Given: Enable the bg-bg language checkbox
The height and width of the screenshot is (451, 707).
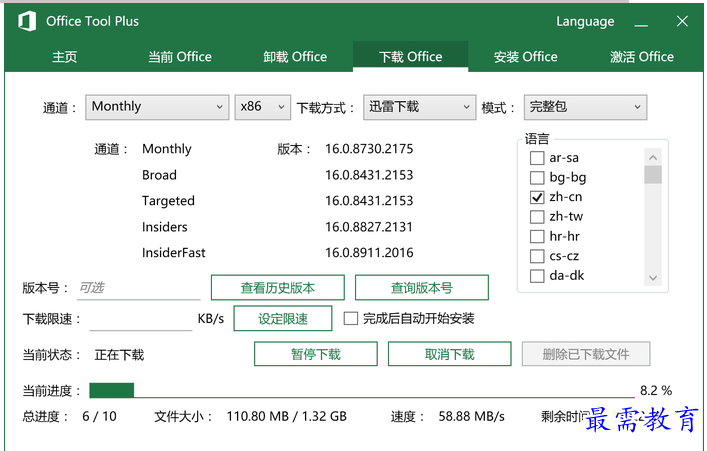Looking at the screenshot, I should point(537,178).
